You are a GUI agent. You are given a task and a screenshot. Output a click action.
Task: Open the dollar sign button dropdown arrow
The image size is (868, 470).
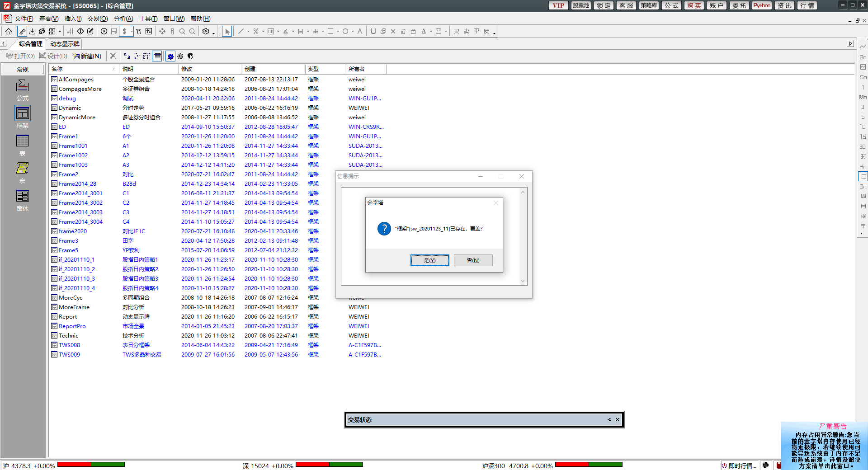[132, 32]
